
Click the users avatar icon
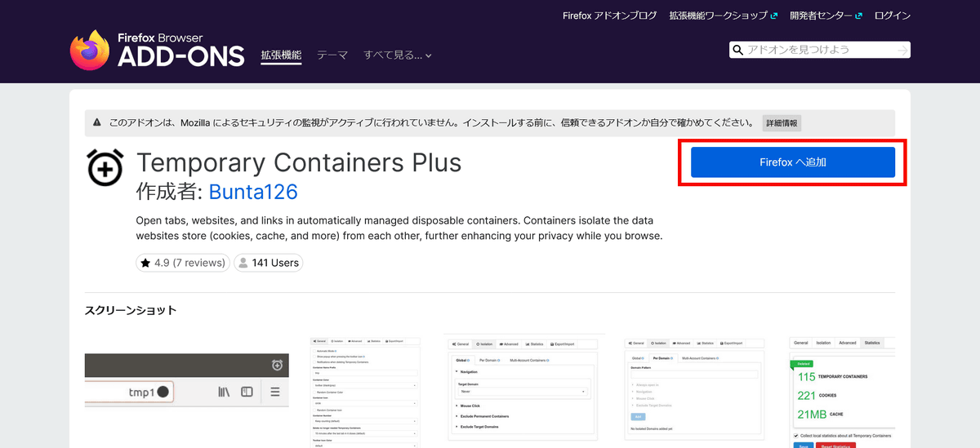(243, 263)
